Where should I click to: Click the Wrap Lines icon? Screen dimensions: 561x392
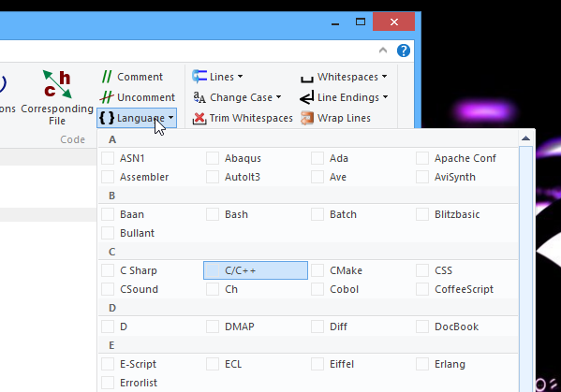307,118
